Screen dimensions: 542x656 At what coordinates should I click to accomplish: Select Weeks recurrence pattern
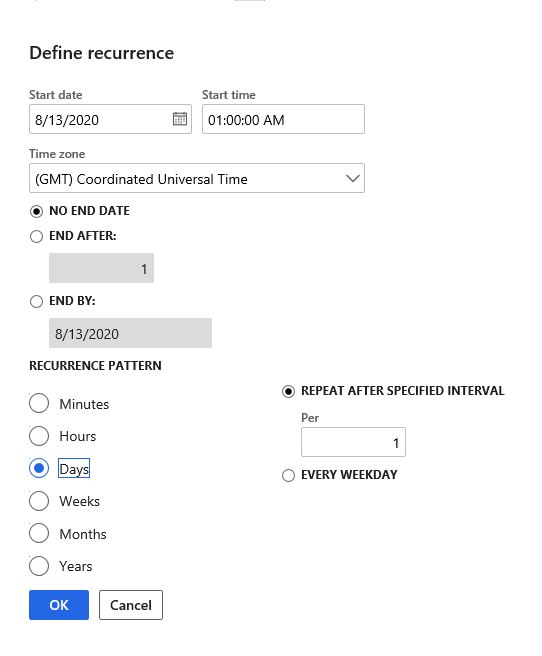(x=39, y=501)
